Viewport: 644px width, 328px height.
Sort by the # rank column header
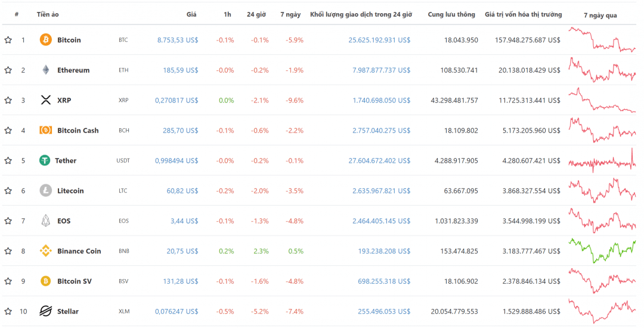pos(17,14)
